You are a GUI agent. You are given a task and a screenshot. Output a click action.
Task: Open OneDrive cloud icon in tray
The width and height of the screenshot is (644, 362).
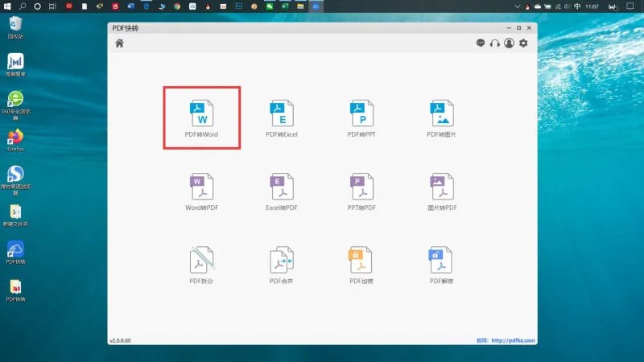tap(538, 6)
